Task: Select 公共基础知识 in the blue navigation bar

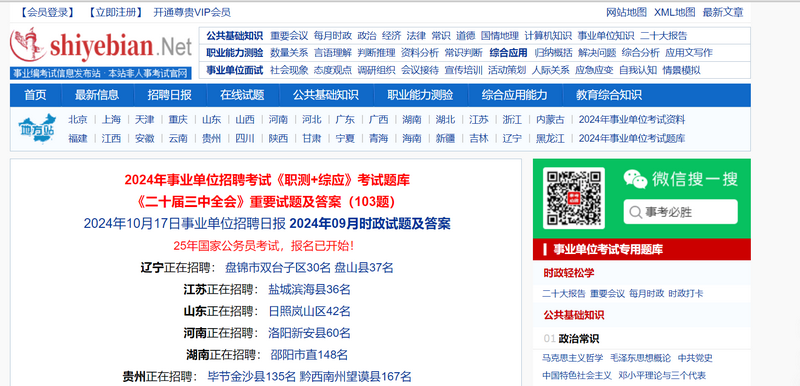Action: [x=326, y=95]
